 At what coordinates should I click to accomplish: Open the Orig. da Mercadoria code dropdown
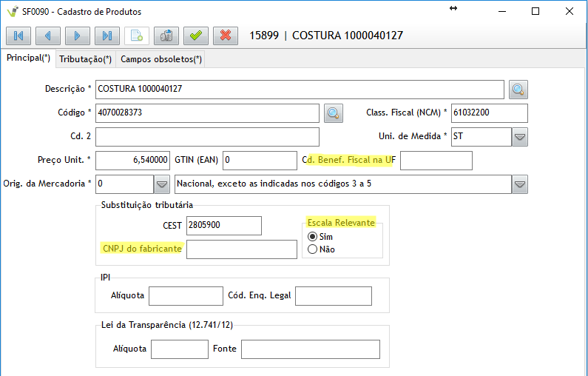162,184
